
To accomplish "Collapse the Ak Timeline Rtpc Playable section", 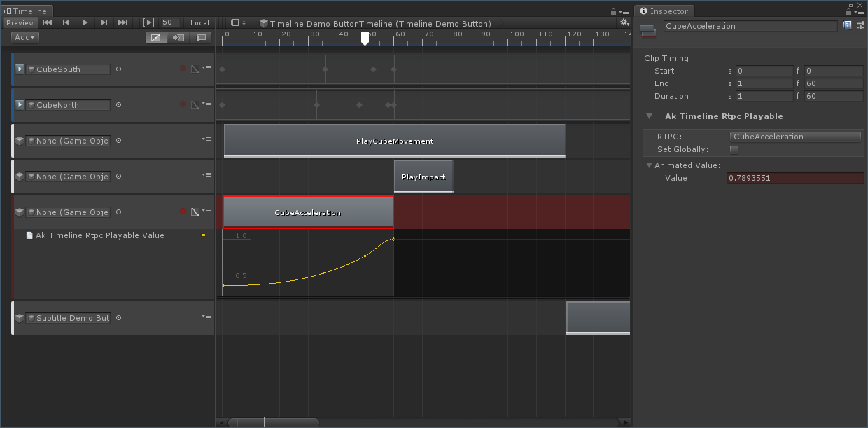I will 650,116.
